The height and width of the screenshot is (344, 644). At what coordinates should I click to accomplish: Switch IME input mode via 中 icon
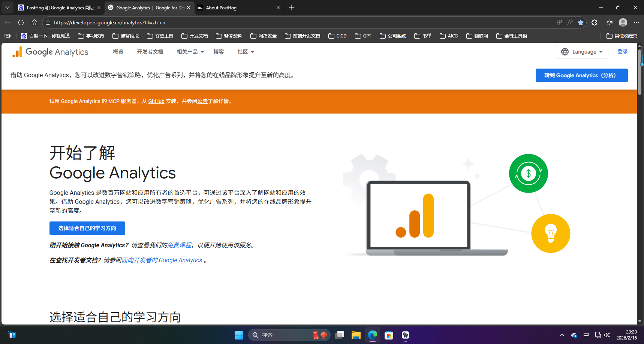(587, 335)
